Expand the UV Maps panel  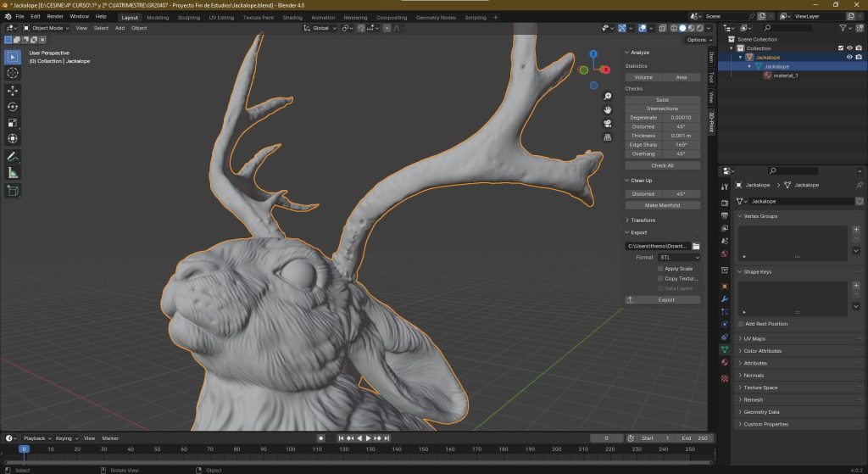click(754, 338)
